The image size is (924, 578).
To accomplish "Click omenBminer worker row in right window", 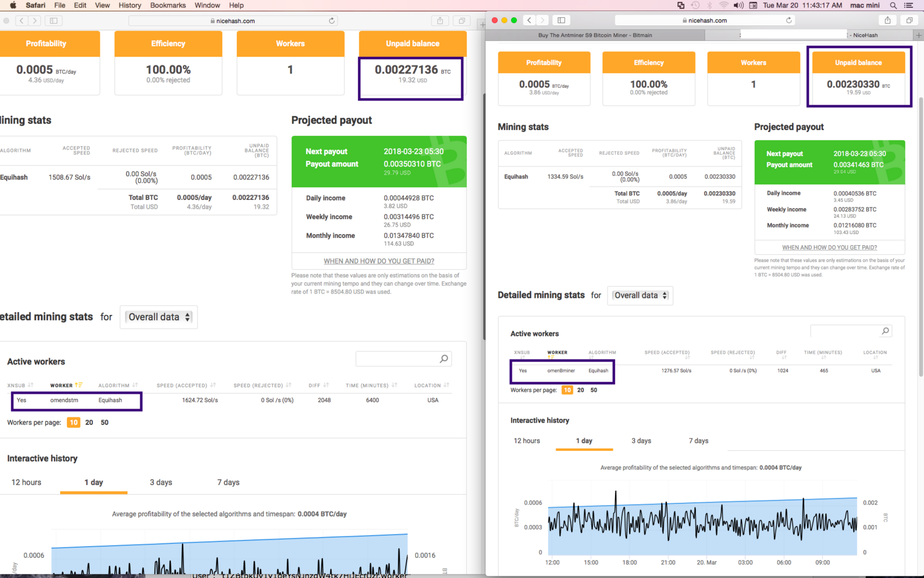I will (x=701, y=370).
